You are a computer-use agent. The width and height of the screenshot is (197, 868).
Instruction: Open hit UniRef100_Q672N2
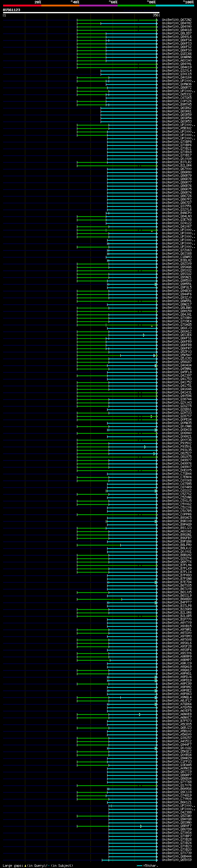tap(177, 20)
